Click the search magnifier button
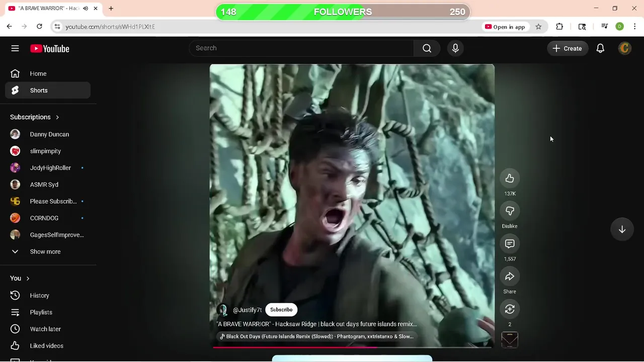The width and height of the screenshot is (644, 362). [427, 48]
